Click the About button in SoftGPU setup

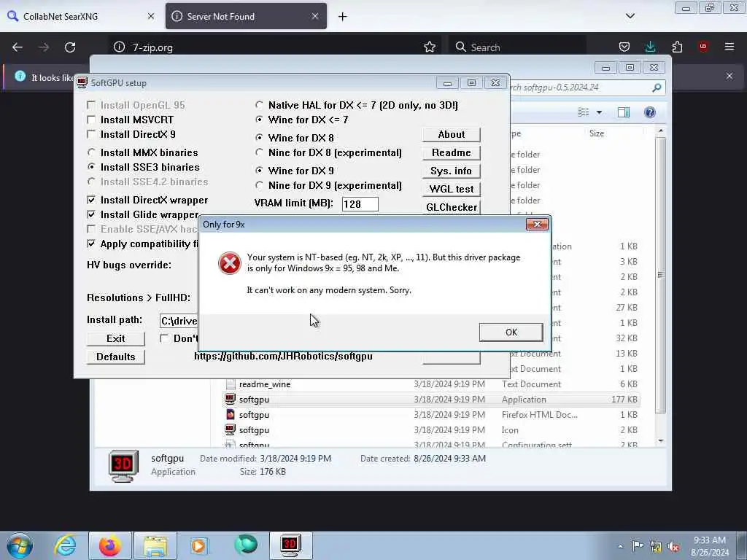click(x=451, y=134)
